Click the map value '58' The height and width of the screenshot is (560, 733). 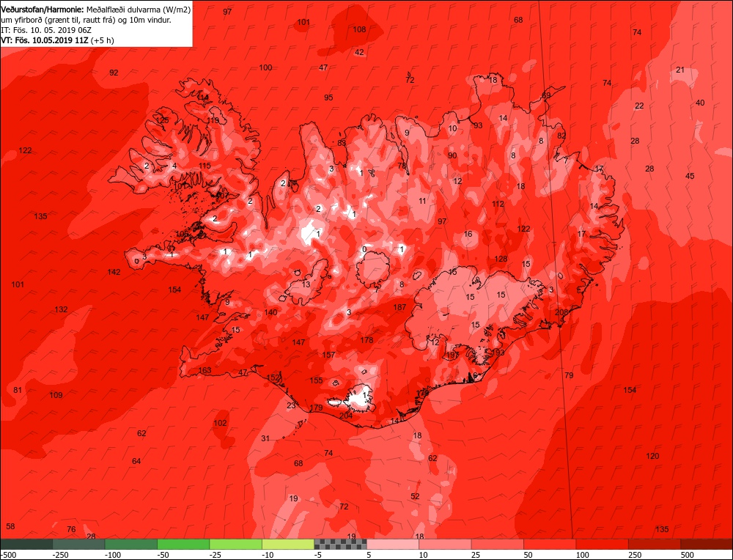10,526
